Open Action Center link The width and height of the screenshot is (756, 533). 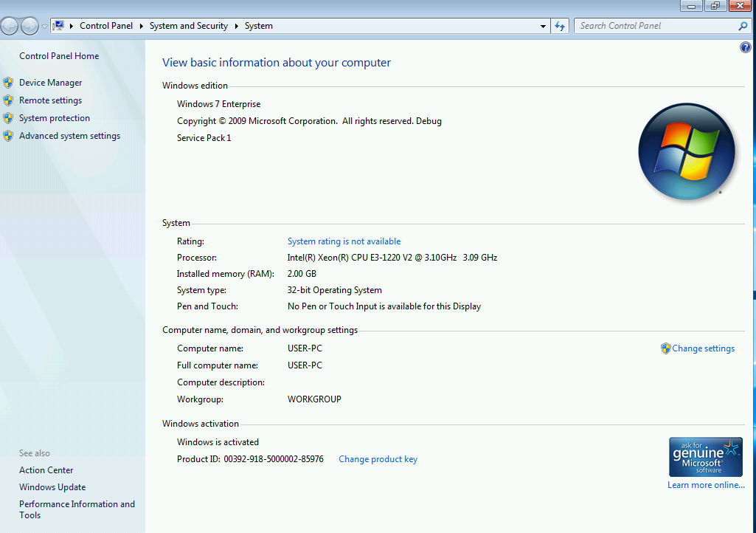point(46,470)
